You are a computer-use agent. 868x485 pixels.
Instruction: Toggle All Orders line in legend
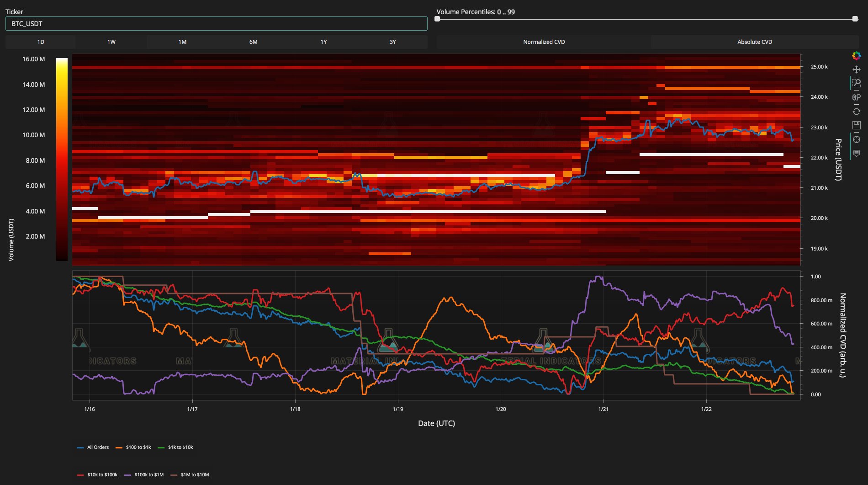click(x=93, y=447)
